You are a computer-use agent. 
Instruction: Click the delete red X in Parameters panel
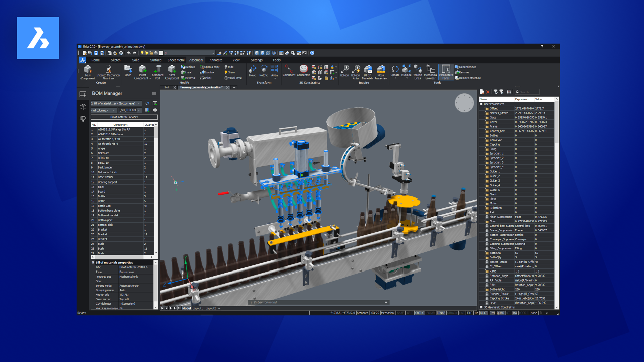(488, 92)
